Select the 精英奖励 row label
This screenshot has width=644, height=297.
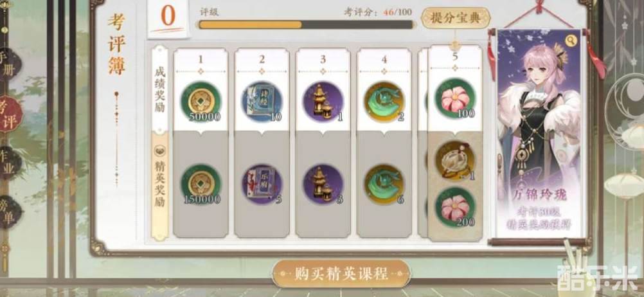[160, 186]
